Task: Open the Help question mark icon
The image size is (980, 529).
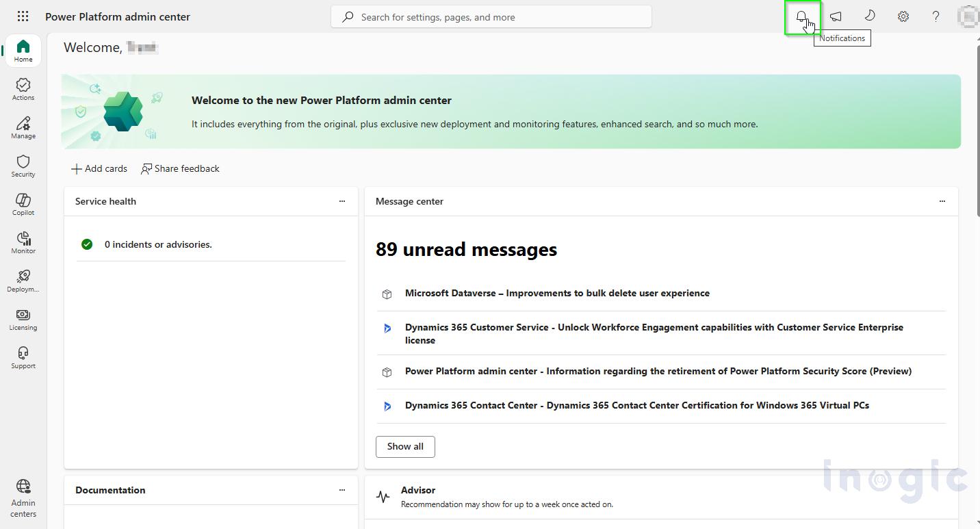Action: click(936, 17)
